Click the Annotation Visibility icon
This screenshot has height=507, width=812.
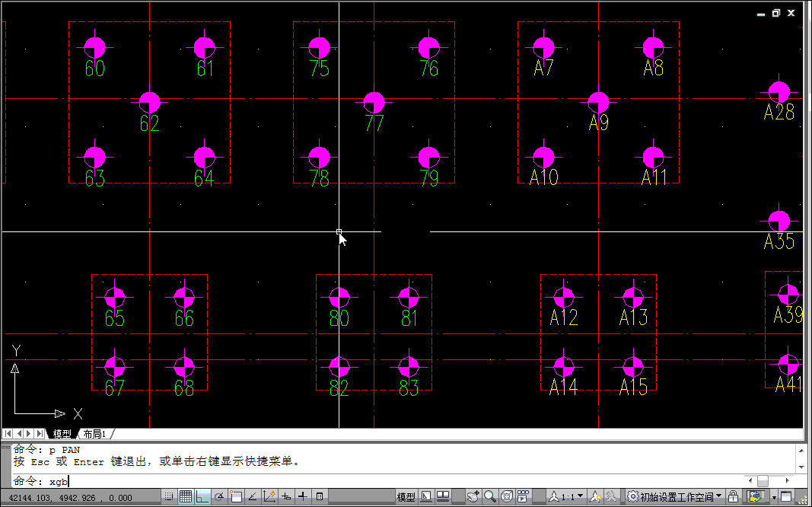click(597, 496)
